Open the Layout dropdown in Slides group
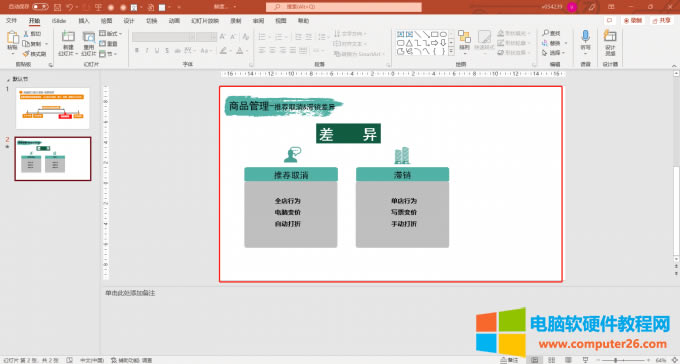This screenshot has width=680, height=364. [111, 33]
